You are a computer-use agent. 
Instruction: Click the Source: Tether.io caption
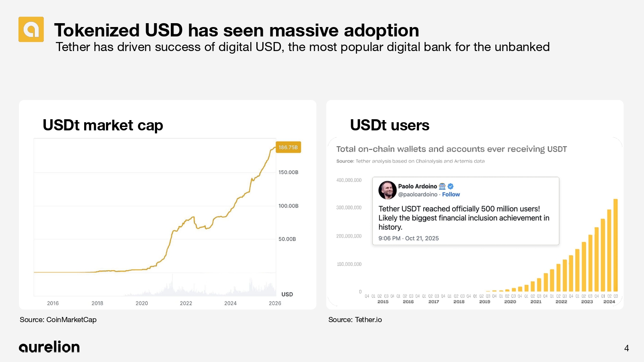[x=355, y=320]
